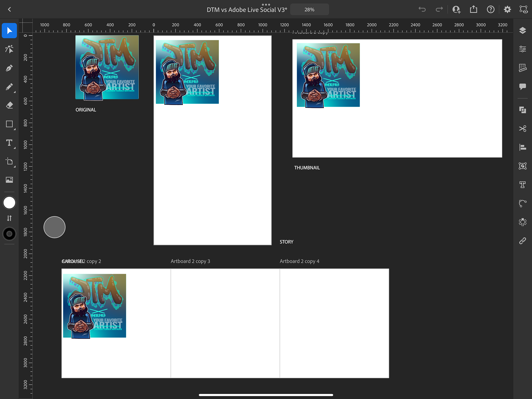Open the black stroke color swatch

9,234
